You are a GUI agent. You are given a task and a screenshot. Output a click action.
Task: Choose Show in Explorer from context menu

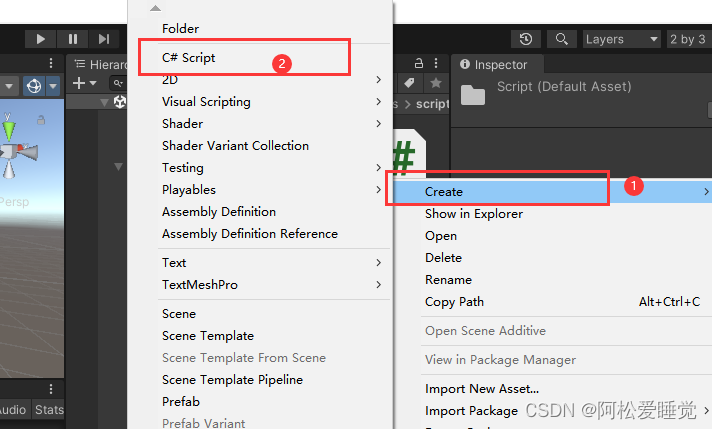click(474, 214)
